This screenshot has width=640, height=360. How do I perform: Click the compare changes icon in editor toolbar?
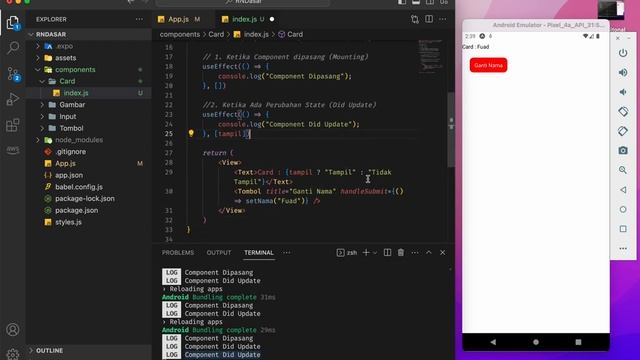pos(415,19)
